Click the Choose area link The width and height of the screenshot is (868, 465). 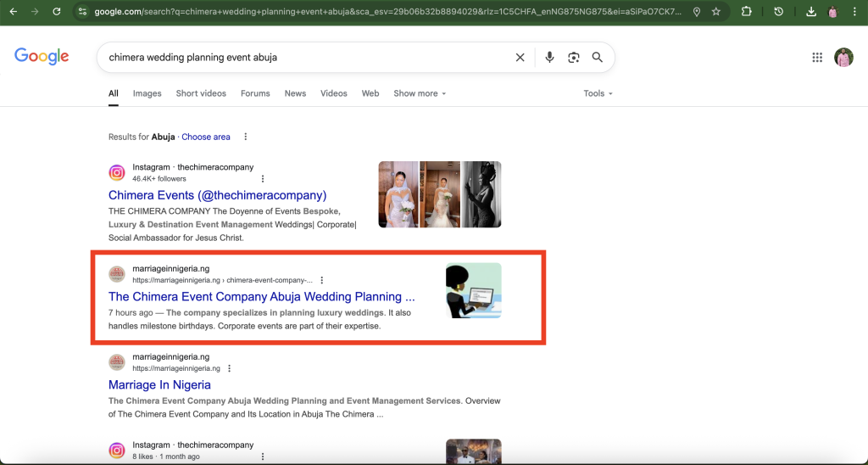[206, 137]
